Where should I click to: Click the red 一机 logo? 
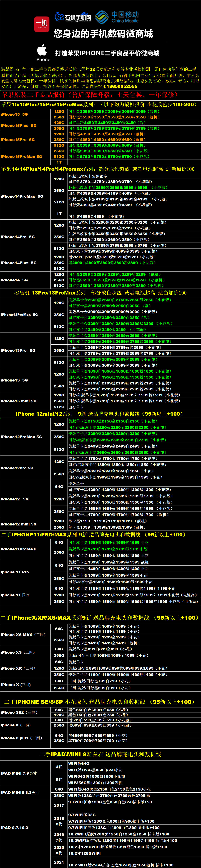click(42, 24)
